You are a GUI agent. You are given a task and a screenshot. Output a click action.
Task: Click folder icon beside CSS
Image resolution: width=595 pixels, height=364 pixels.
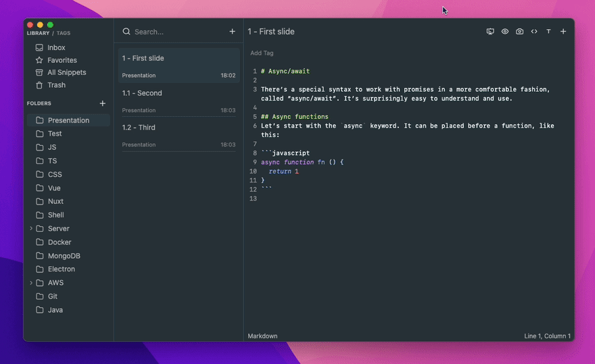coord(39,174)
